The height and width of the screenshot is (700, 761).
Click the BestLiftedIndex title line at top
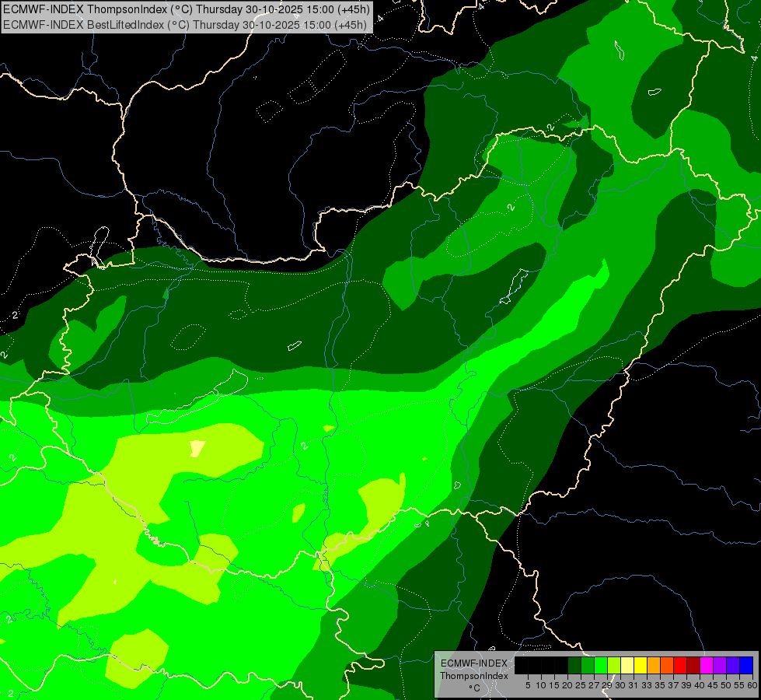[185, 25]
